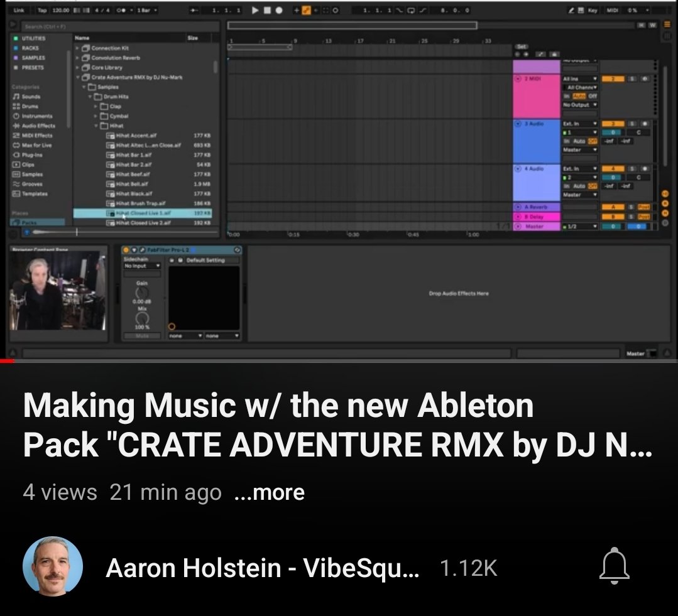Open the Max for Live category

click(x=33, y=145)
